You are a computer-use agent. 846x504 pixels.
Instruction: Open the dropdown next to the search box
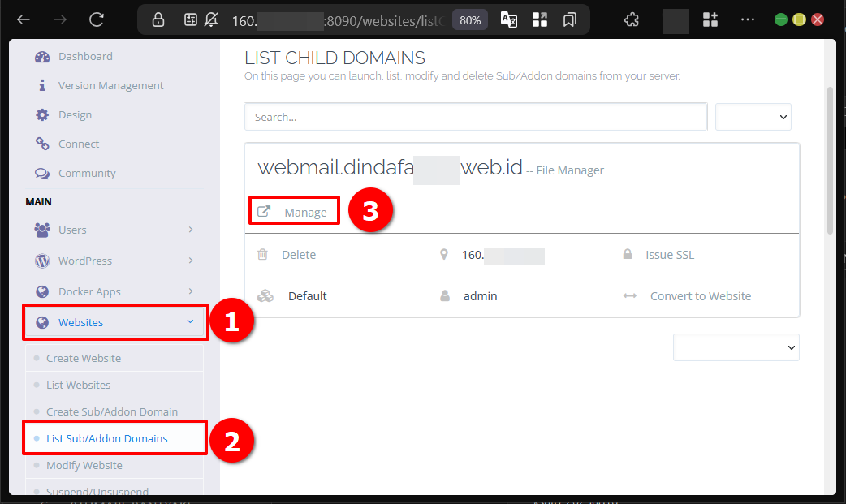click(x=753, y=117)
